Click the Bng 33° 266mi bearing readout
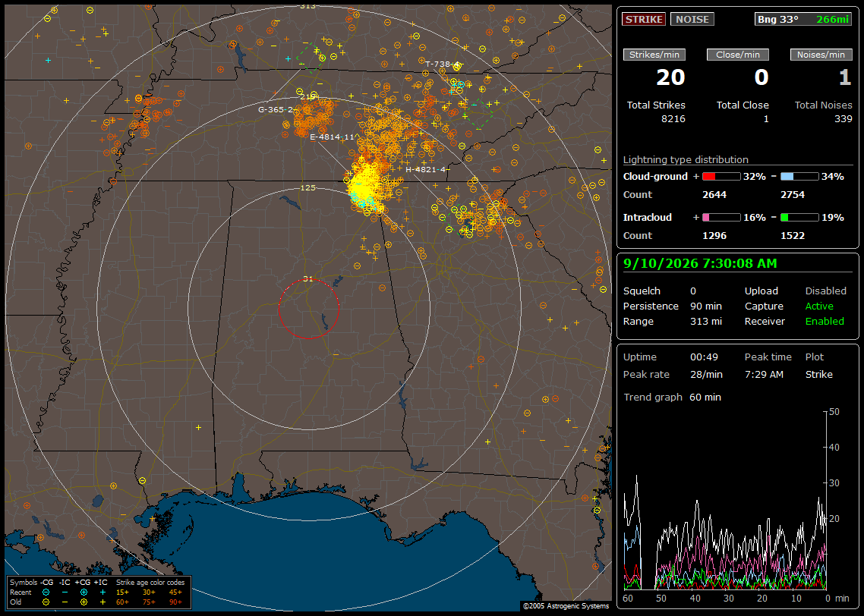This screenshot has height=616, width=864. (x=803, y=19)
